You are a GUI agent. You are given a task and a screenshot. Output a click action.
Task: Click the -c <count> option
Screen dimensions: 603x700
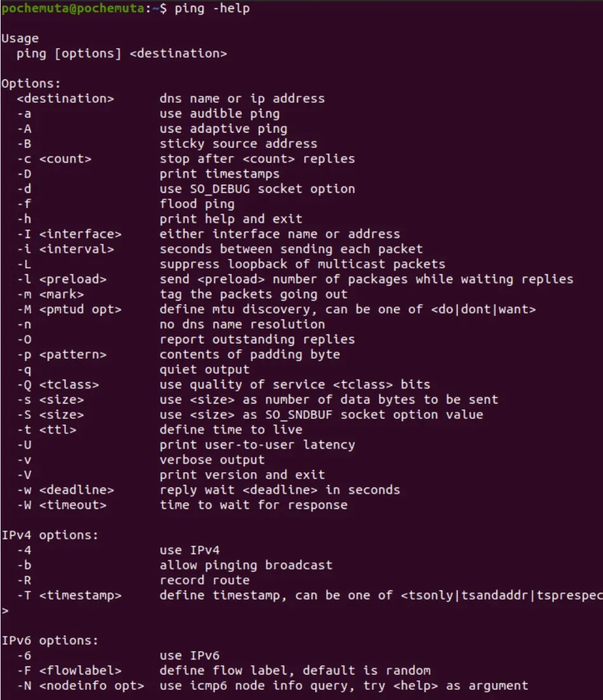pos(54,159)
